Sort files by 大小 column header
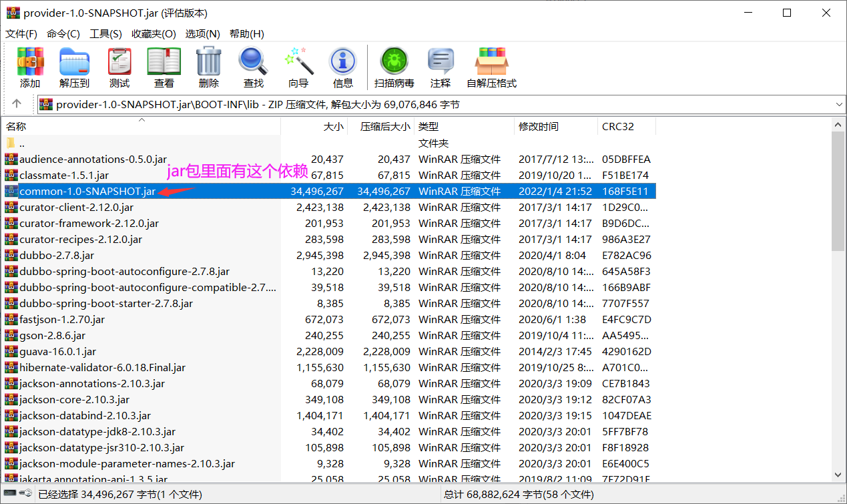 [314, 126]
